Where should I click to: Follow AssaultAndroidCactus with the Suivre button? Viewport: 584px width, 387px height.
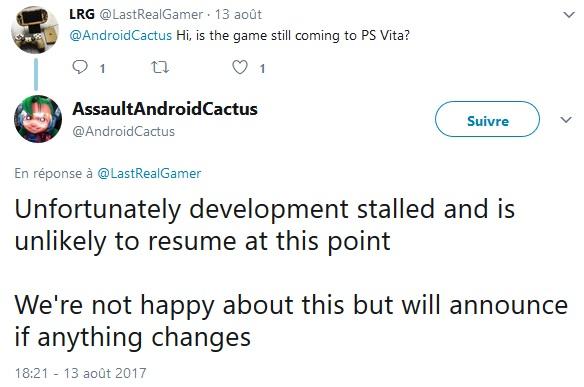click(487, 119)
